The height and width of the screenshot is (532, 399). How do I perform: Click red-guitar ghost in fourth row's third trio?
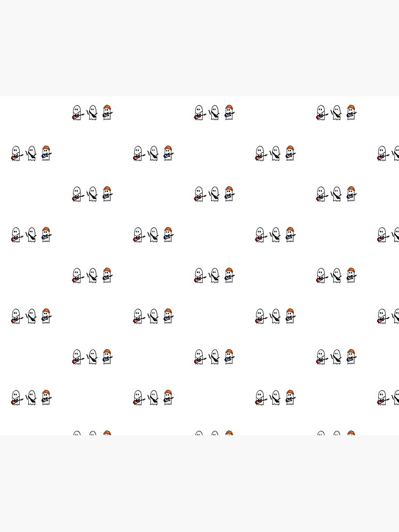point(261,235)
